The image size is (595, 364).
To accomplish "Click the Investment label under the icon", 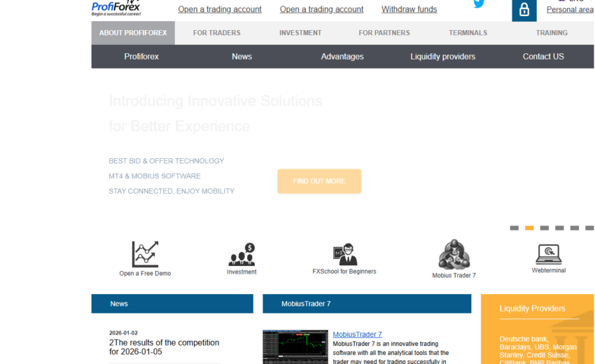I will (x=241, y=272).
